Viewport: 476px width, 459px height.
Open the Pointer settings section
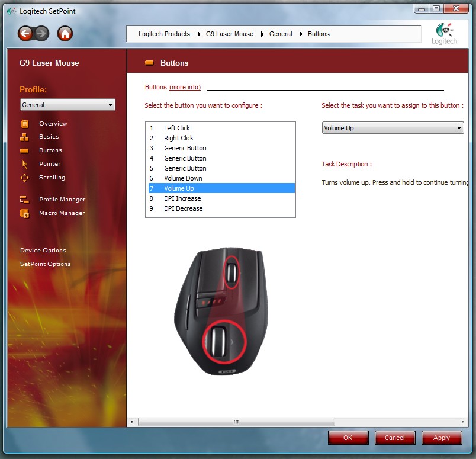coord(50,164)
